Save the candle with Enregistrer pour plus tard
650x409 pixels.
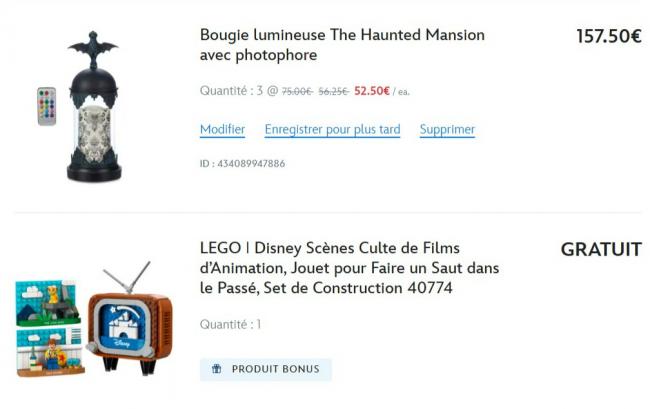click(x=332, y=130)
